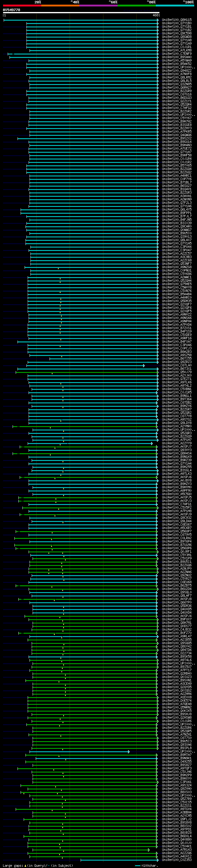Open hit UniRef100_A9TQF3
Image resolution: width=197 pixels, height=868 pixels.
[177, 768]
